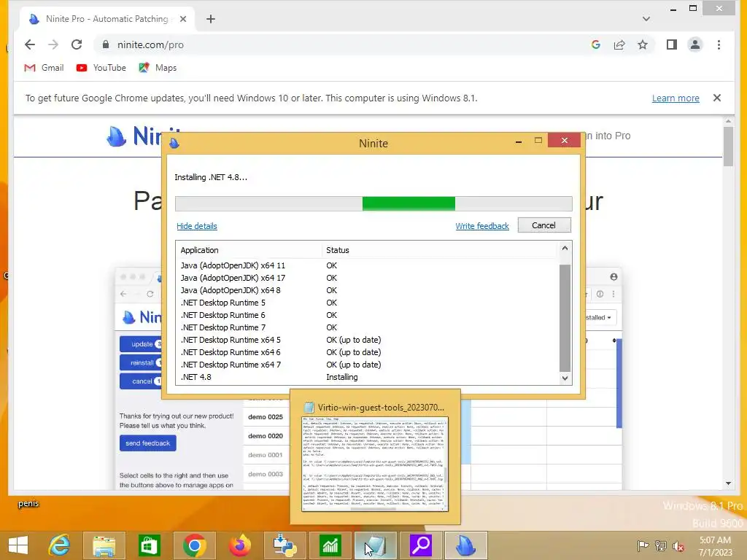
Task: Click Hide details in Ninite installer
Action: 197,226
